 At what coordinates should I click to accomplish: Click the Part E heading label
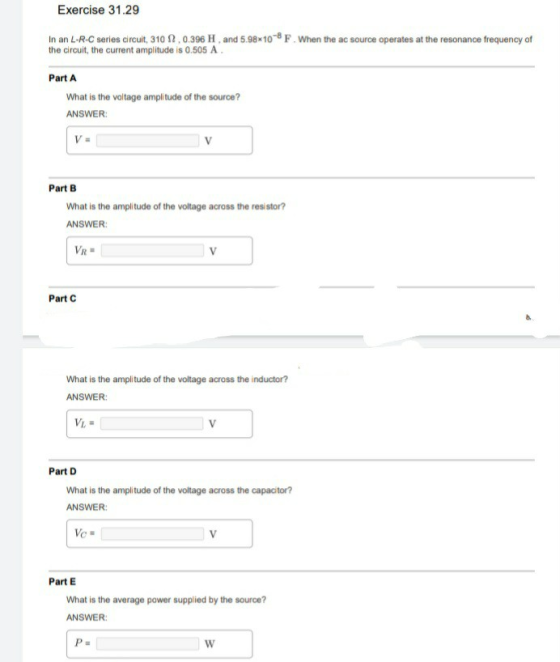click(x=63, y=581)
